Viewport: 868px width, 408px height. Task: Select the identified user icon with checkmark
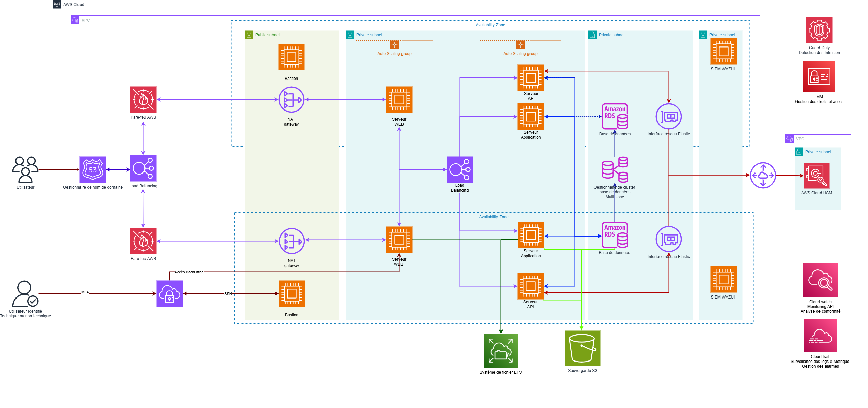(25, 293)
